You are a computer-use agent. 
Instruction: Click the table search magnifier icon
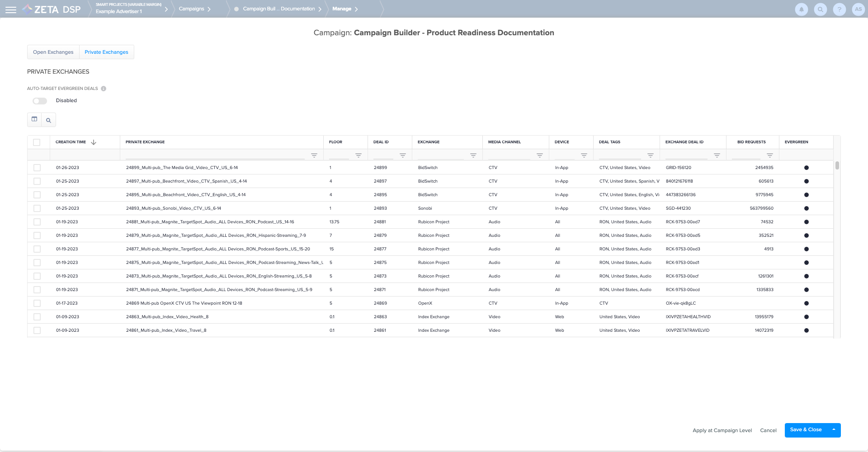point(48,120)
